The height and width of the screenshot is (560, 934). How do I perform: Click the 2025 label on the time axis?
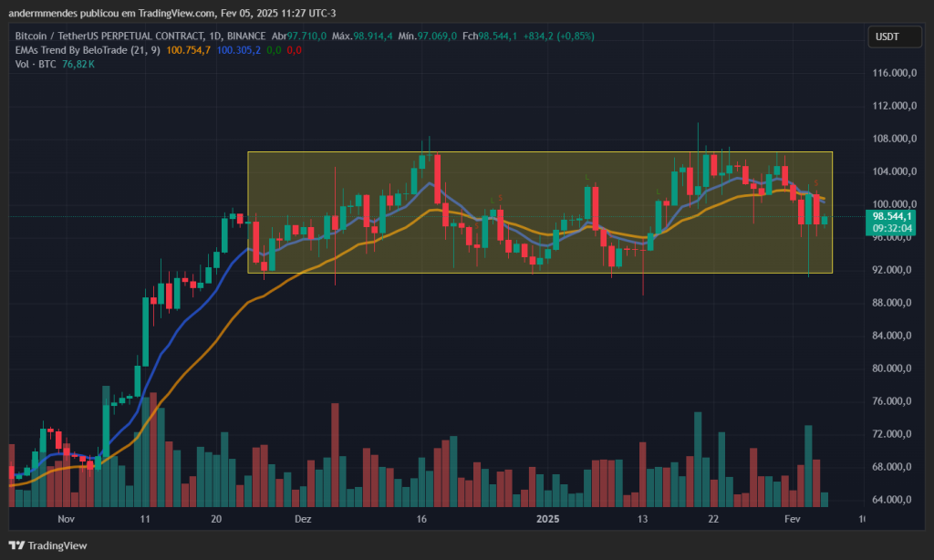pos(547,519)
